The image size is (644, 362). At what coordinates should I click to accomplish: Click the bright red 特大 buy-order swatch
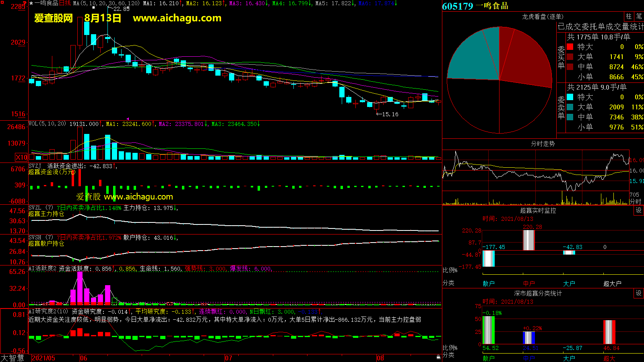(570, 47)
